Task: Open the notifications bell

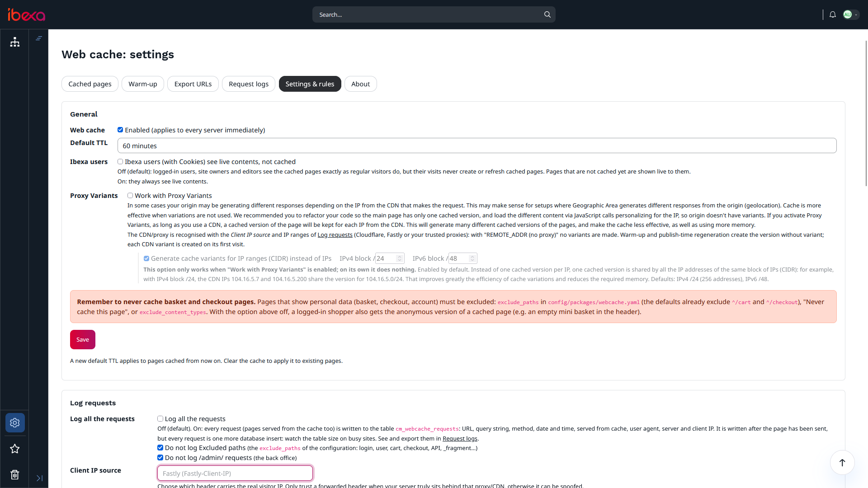Action: click(x=832, y=14)
